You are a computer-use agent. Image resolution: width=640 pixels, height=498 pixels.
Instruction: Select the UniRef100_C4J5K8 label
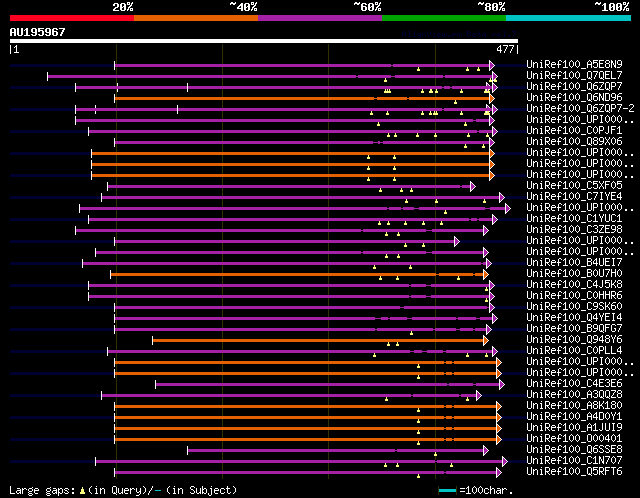(x=574, y=284)
